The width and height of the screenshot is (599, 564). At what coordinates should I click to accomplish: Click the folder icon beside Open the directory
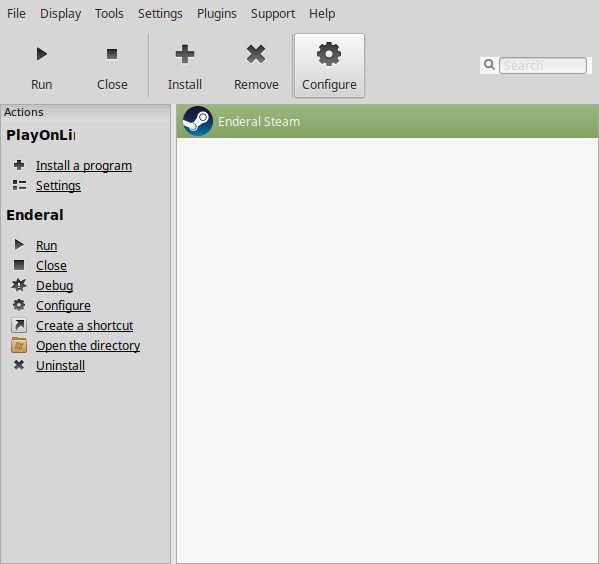click(x=19, y=345)
